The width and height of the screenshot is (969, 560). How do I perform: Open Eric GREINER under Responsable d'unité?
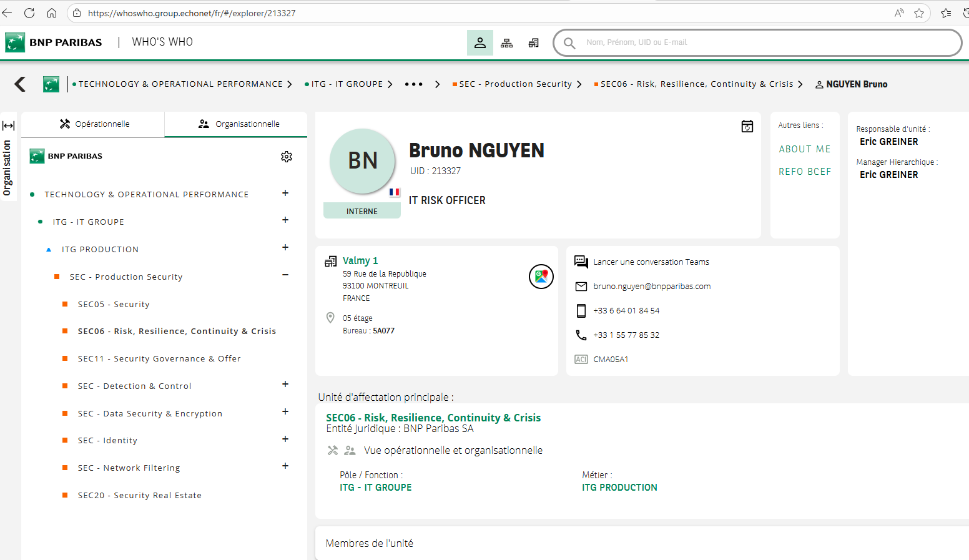pos(889,142)
